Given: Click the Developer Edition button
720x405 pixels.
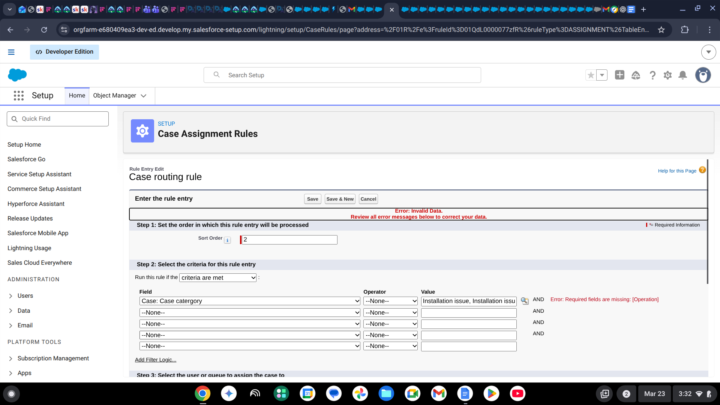Looking at the screenshot, I should [64, 52].
